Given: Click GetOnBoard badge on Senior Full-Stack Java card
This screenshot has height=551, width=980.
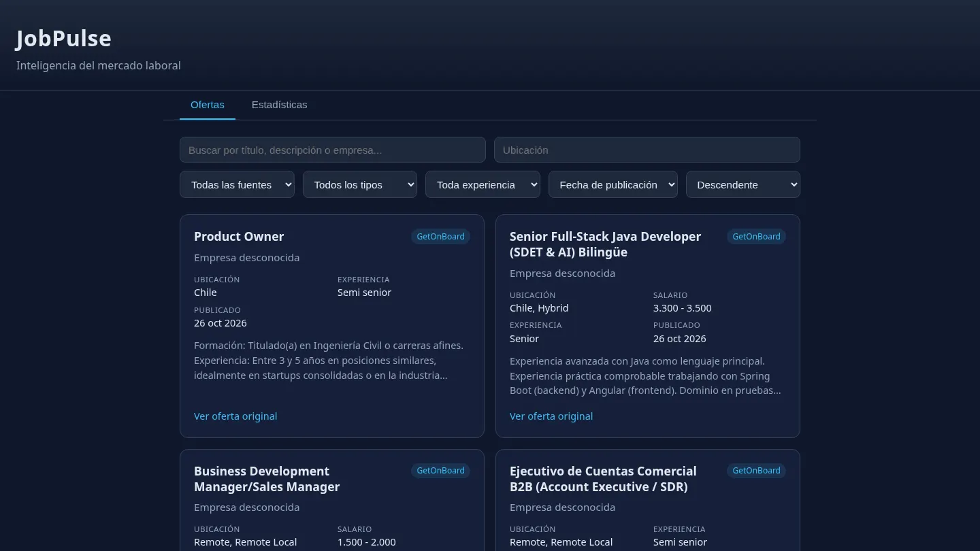Looking at the screenshot, I should [x=756, y=237].
